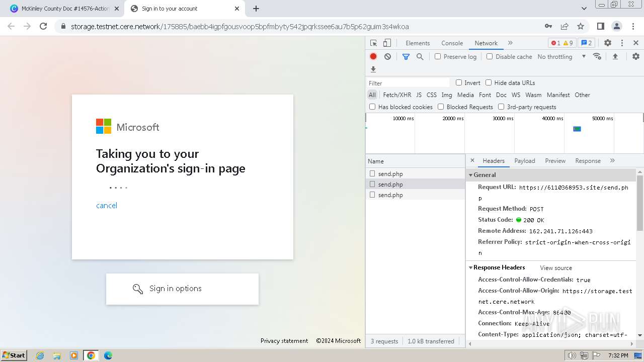Check the Has blocked cookies checkbox

click(372, 107)
